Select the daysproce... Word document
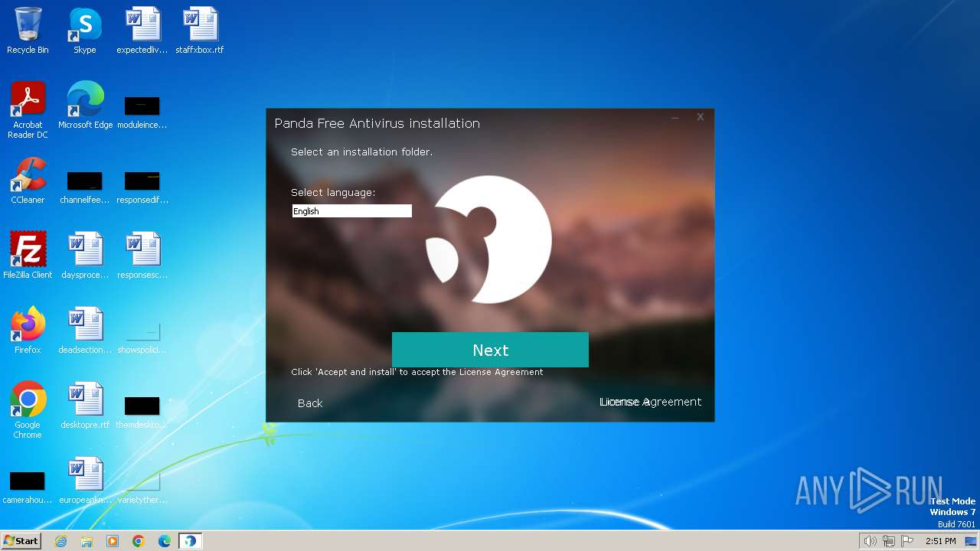This screenshot has width=980, height=551. (85, 256)
